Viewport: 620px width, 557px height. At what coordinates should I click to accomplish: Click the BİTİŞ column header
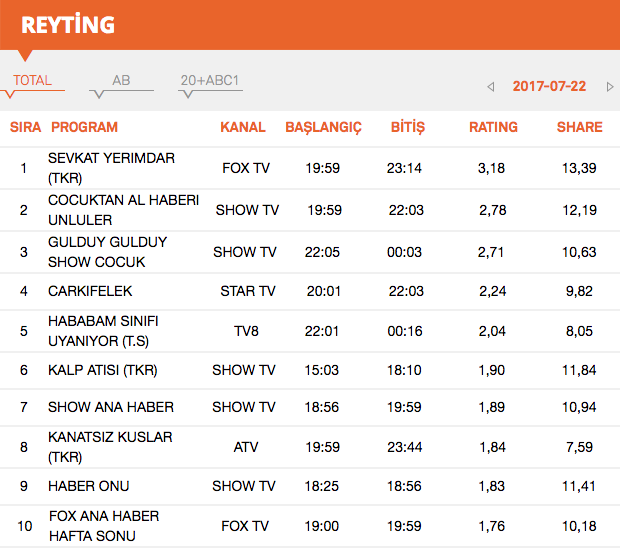406,127
